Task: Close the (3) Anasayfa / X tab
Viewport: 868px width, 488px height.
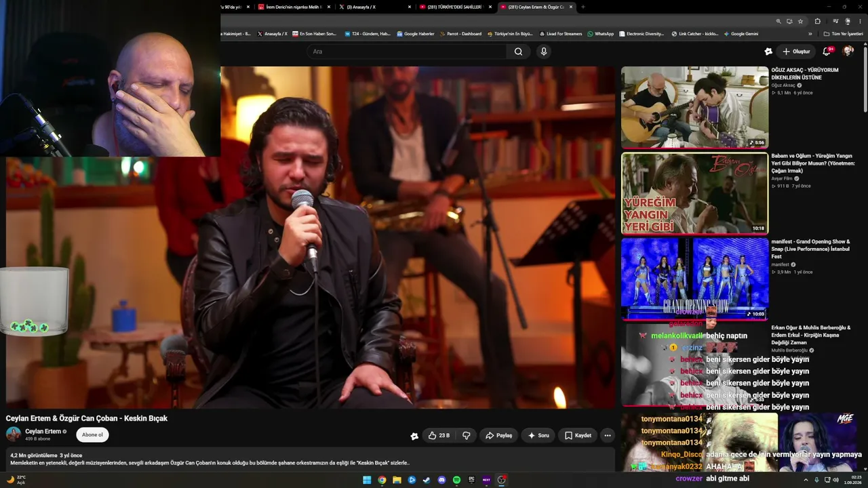Action: tap(410, 7)
